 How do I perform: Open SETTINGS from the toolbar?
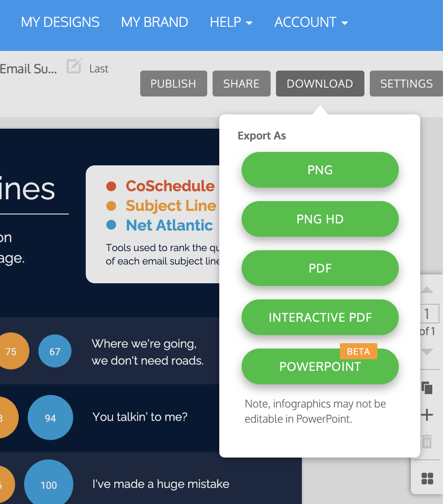(406, 84)
